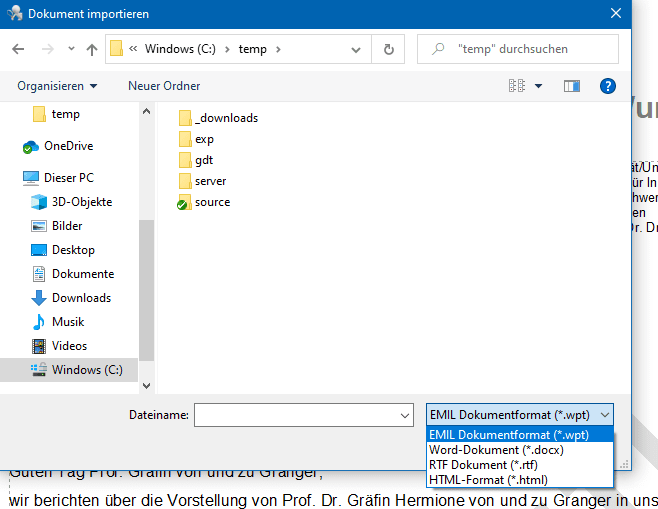
Task: Open Downloads in the sidebar
Action: coord(81,298)
